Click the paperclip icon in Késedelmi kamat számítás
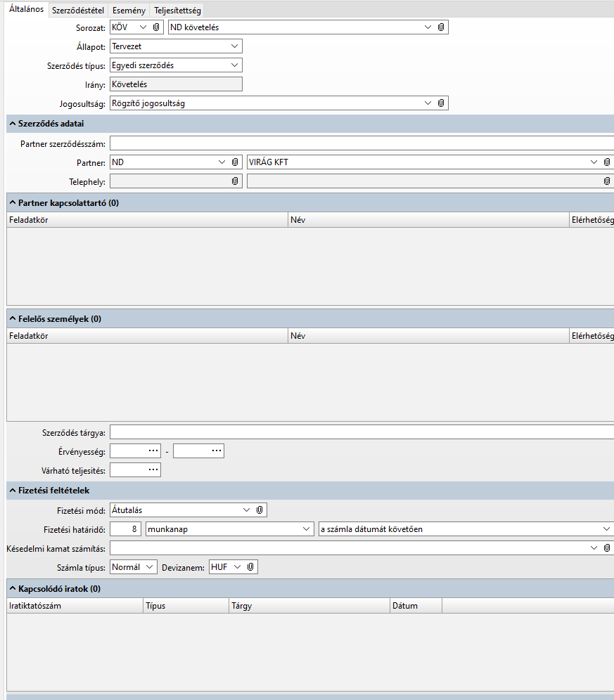Viewport: 614px width, 700px height. click(x=606, y=547)
